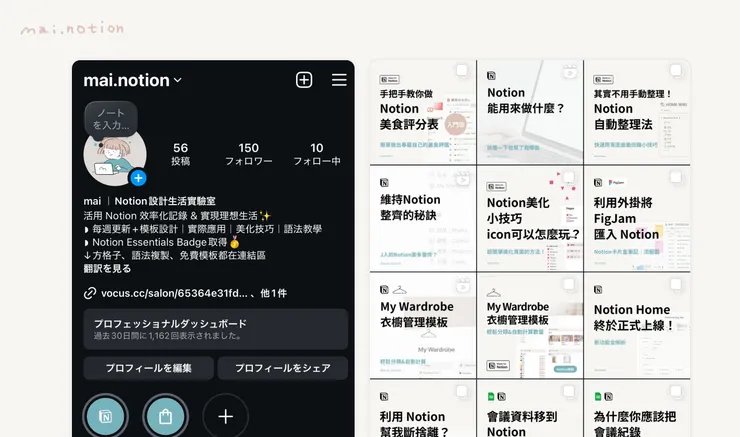This screenshot has height=437, width=740.
Task: Click the mai.notion handwritten logo
Action: (72, 29)
